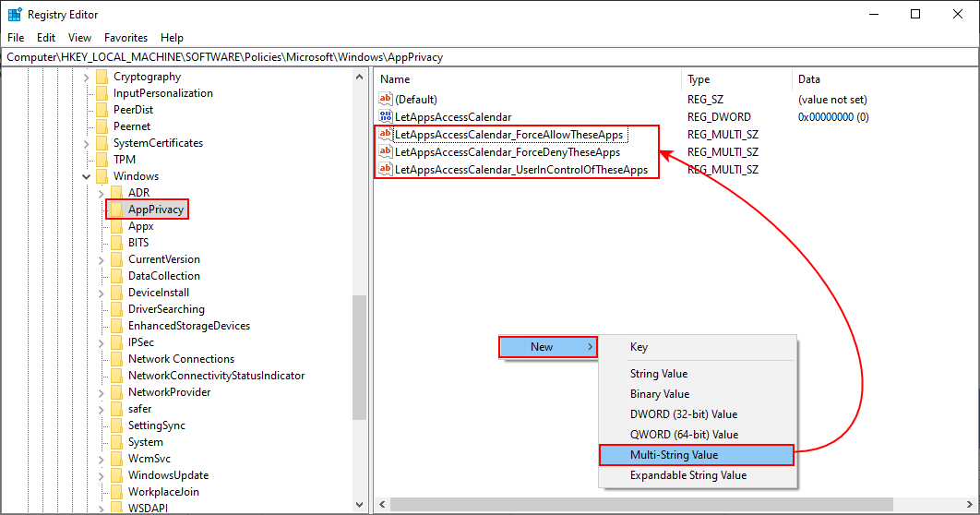
Task: Select the SettingSync folder icon
Action: (x=117, y=425)
